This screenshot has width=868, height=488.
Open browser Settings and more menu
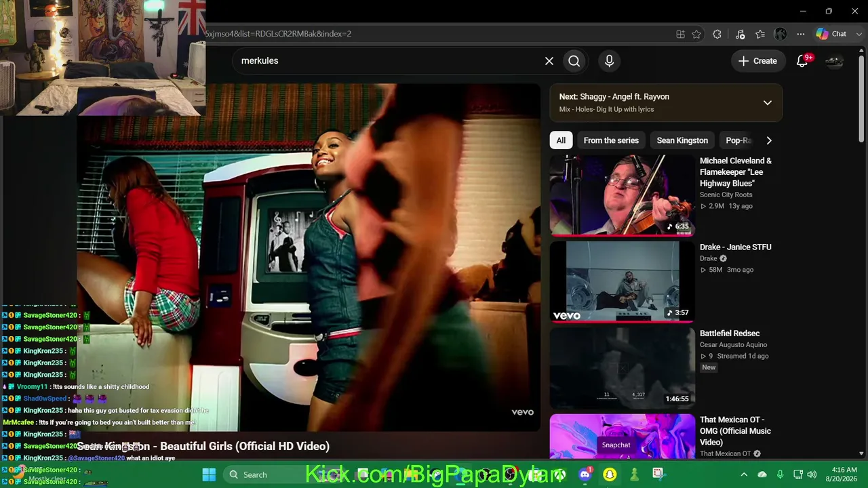(801, 34)
